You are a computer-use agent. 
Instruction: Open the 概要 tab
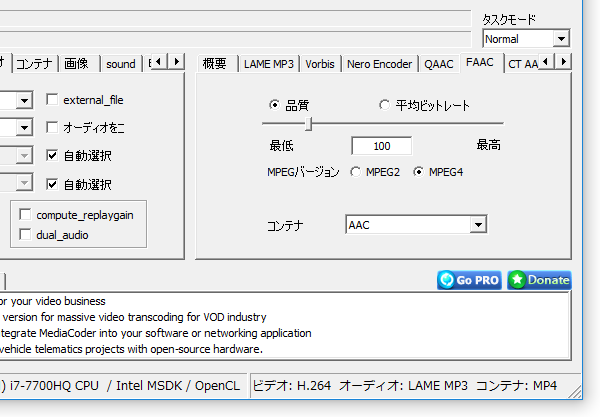click(217, 64)
